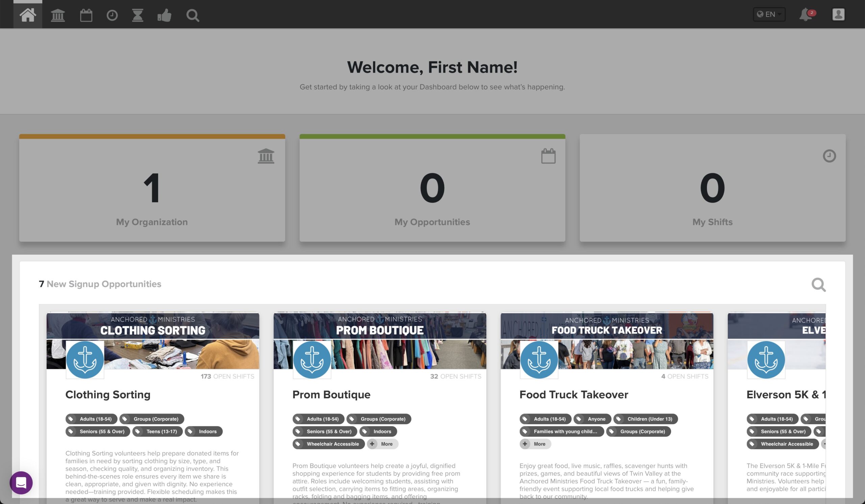Expand the EN language dropdown

tap(769, 15)
